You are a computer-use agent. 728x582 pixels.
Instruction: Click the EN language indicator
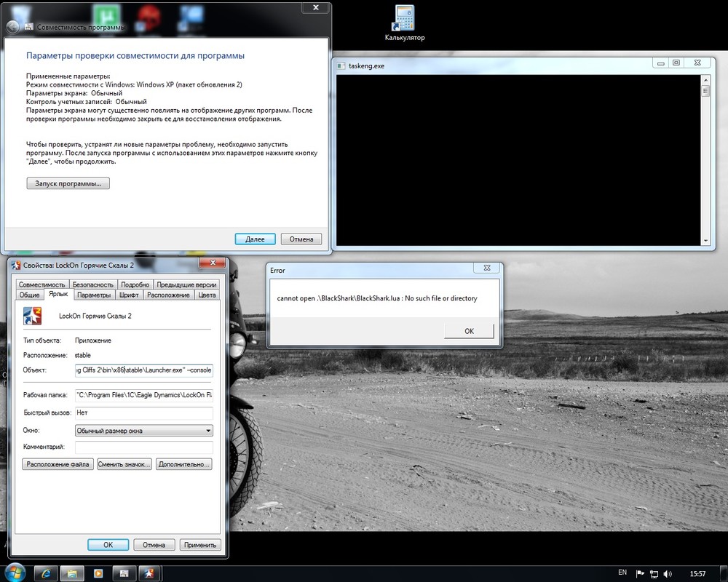[x=622, y=573]
